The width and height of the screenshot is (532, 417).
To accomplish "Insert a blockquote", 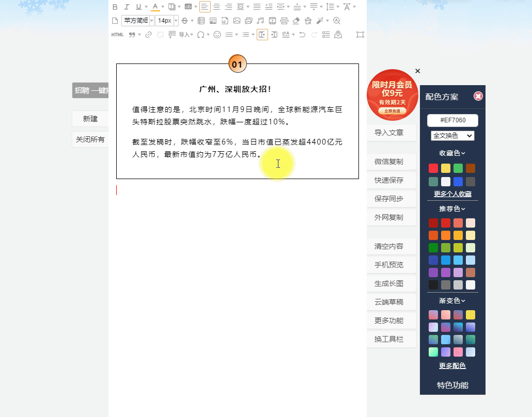I will coord(132,35).
